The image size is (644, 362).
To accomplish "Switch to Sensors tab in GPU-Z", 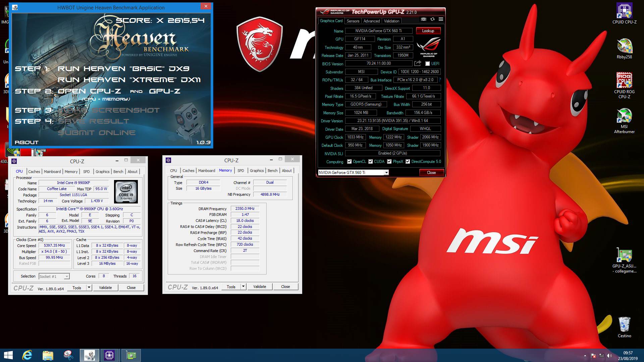I will tap(353, 21).
